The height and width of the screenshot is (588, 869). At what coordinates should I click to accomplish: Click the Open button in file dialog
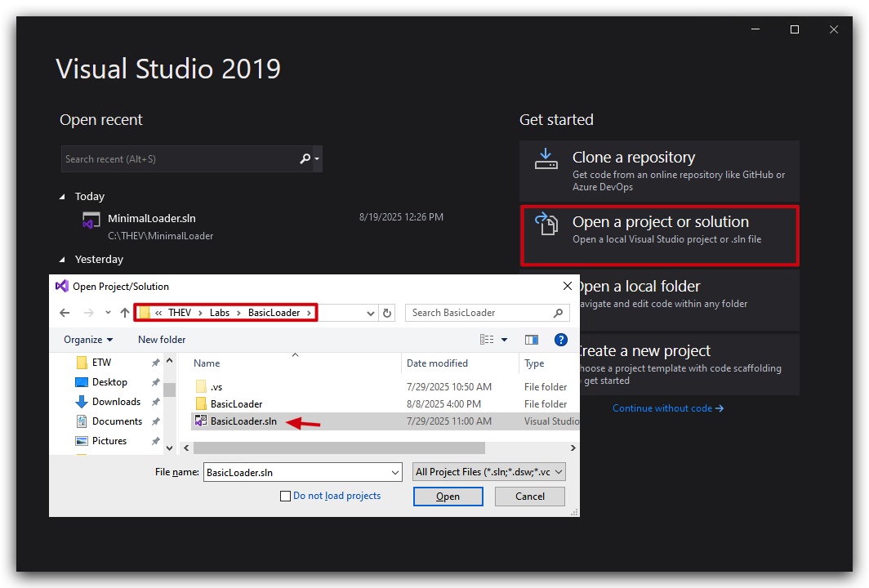[x=448, y=497]
